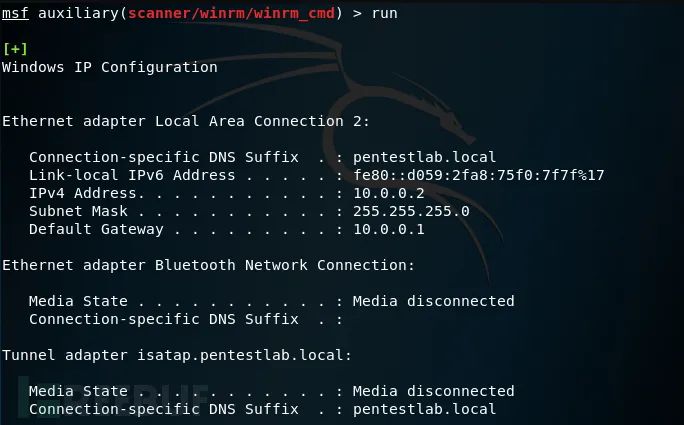Click the Subnet Mask label
This screenshot has height=425, width=684.
[x=79, y=211]
